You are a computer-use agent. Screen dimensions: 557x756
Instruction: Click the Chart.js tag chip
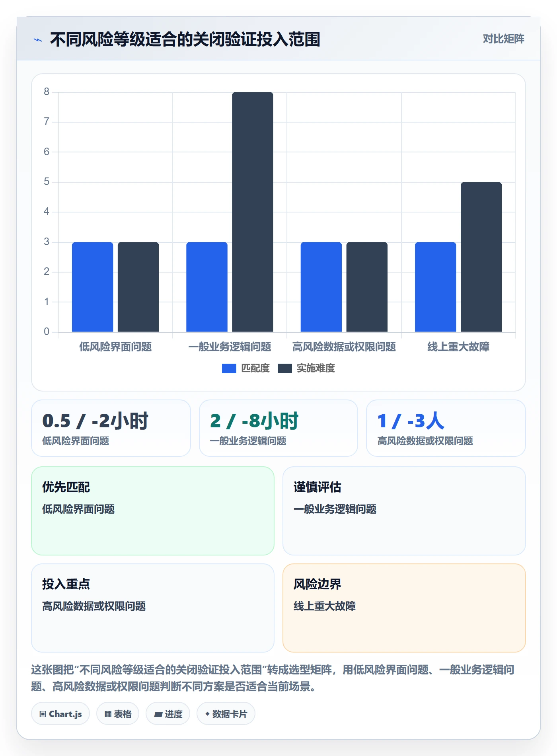point(60,714)
